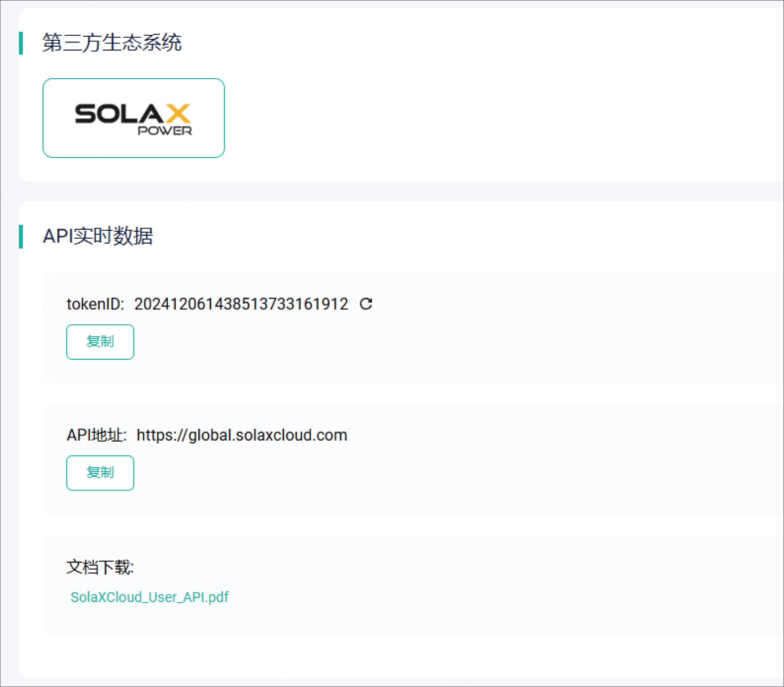Click the SolaX logo inside the bordered box

click(133, 118)
